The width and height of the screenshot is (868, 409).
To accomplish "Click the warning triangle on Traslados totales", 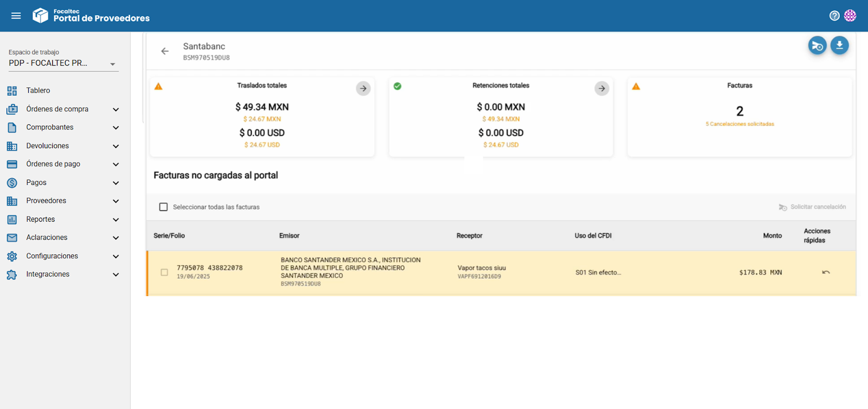I will pyautogui.click(x=158, y=86).
